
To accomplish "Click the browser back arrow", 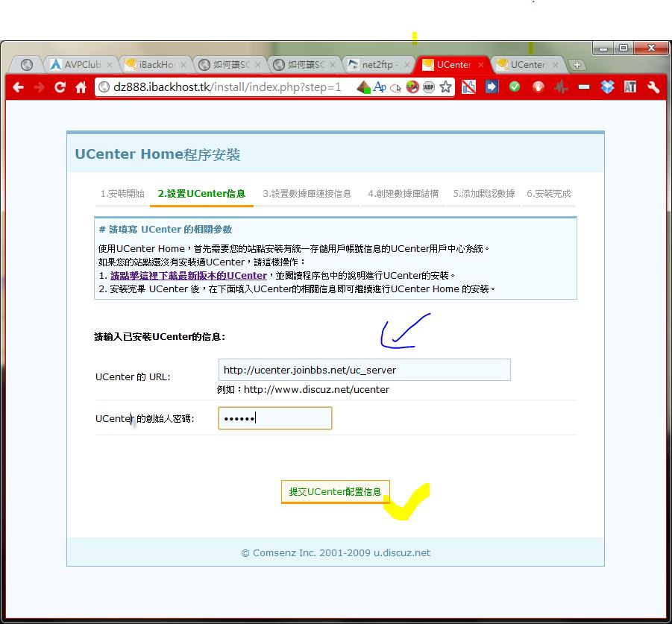I will (18, 87).
